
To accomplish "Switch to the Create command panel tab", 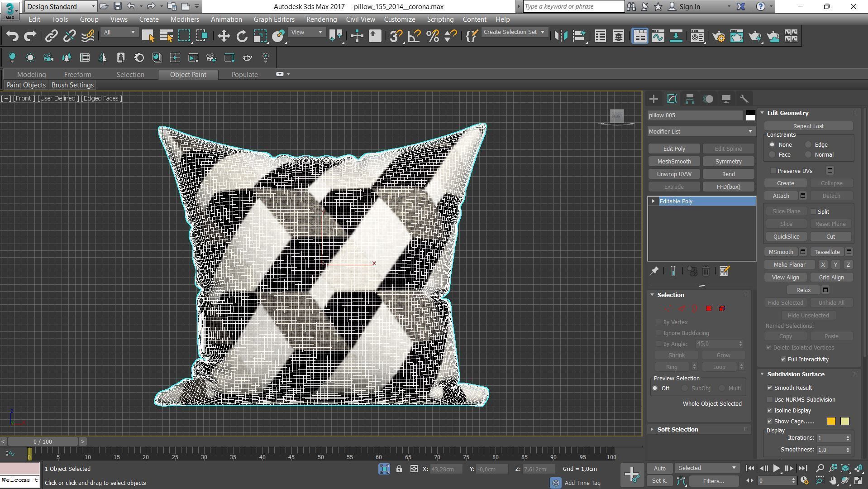I will (653, 99).
